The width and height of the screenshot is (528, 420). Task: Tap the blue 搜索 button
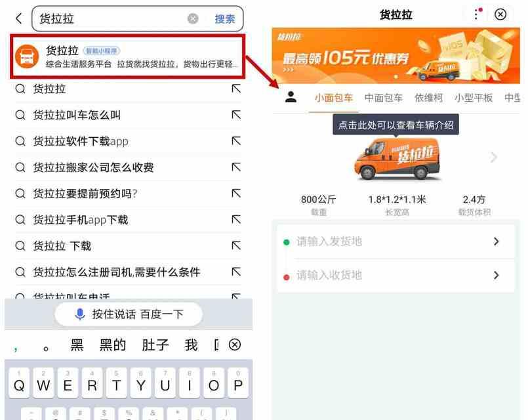tap(224, 19)
